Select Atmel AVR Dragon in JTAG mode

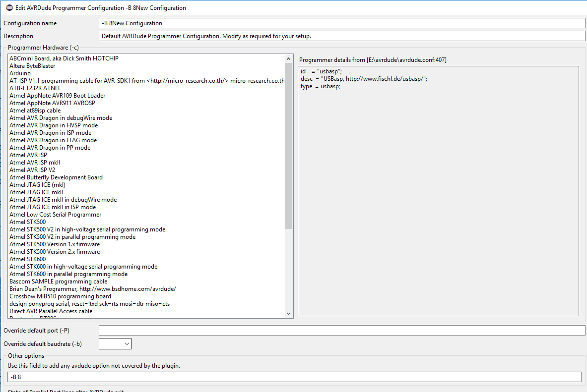pos(53,140)
